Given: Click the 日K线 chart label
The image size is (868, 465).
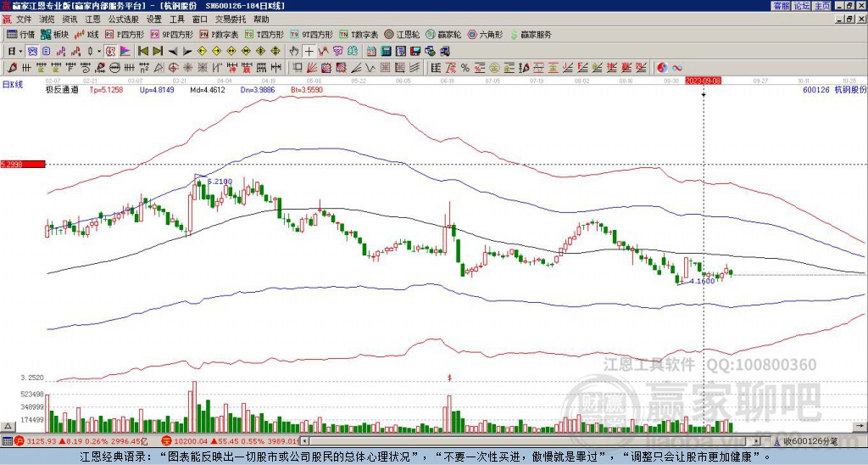Looking at the screenshot, I should (x=12, y=85).
